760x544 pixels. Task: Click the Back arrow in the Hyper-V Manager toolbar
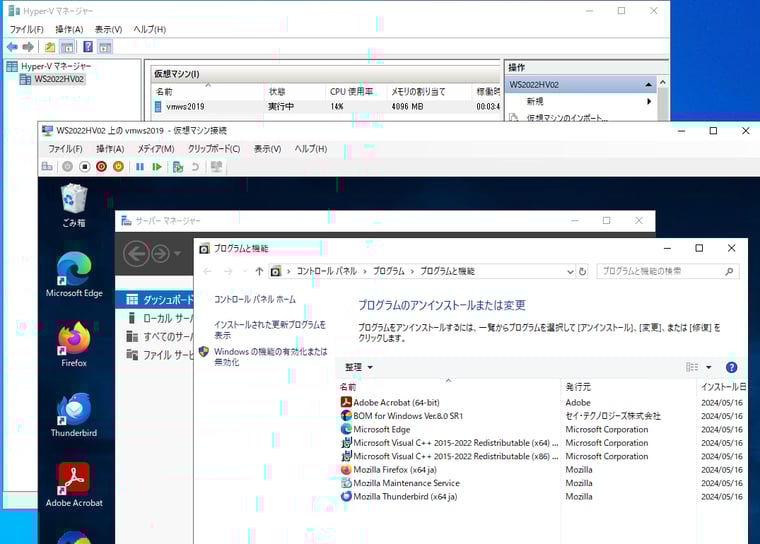tap(12, 47)
